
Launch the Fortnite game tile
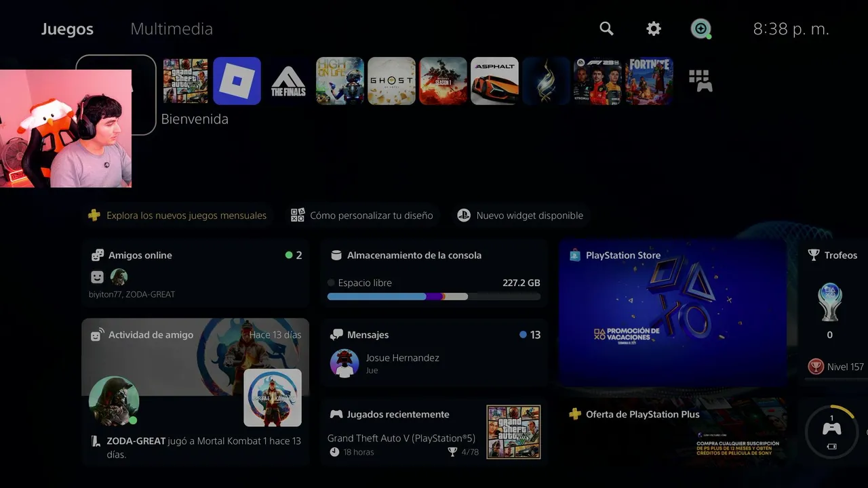coord(649,81)
